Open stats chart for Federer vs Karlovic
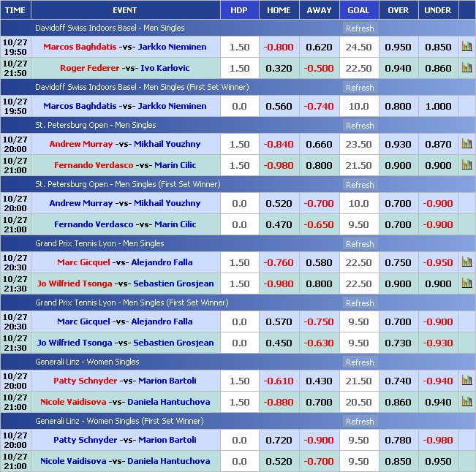This screenshot has height=472, width=476. point(466,68)
